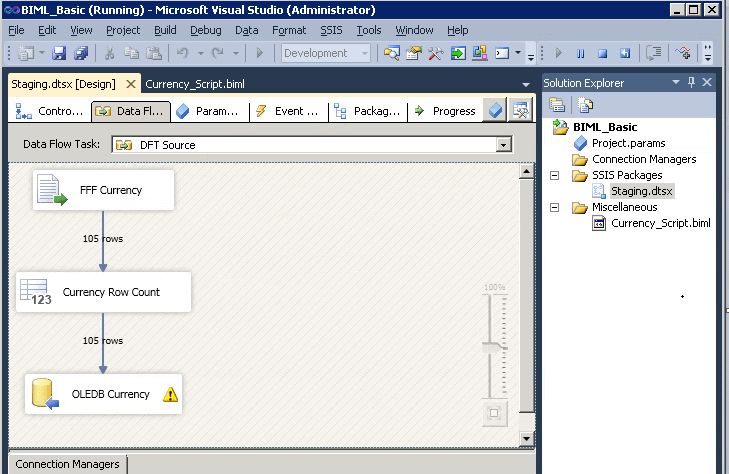Open the Undo history dropdown arrow
This screenshot has width=729, height=474.
201,53
